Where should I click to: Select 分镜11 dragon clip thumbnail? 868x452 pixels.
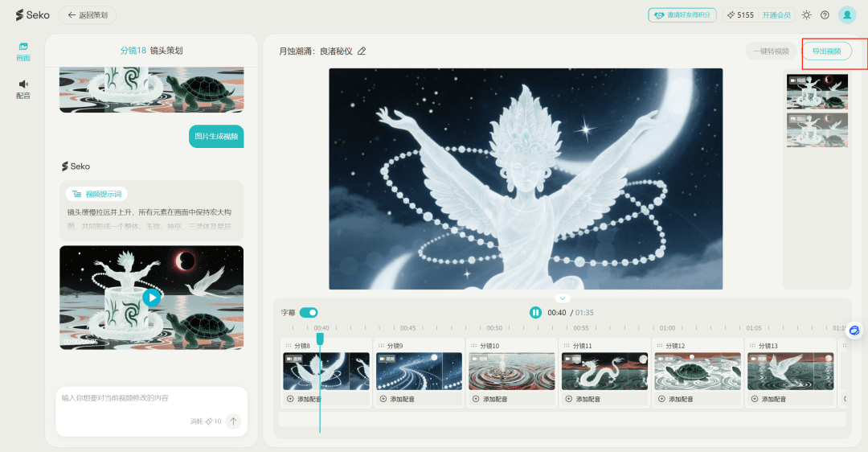tap(604, 371)
